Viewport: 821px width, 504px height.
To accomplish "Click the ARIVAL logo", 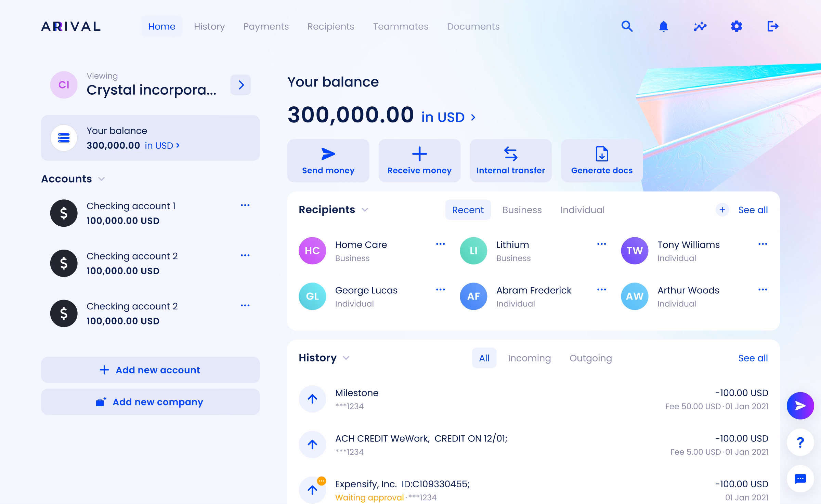I will click(71, 26).
